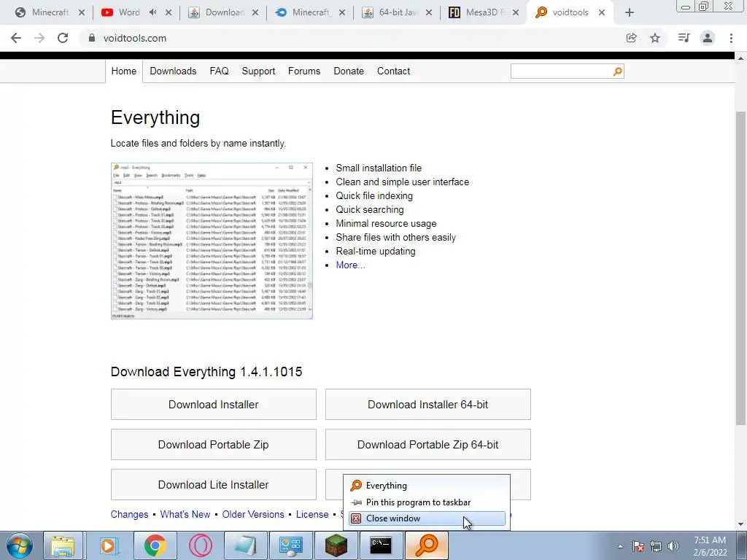Open the Changes link
The height and width of the screenshot is (560, 747).
(x=129, y=514)
